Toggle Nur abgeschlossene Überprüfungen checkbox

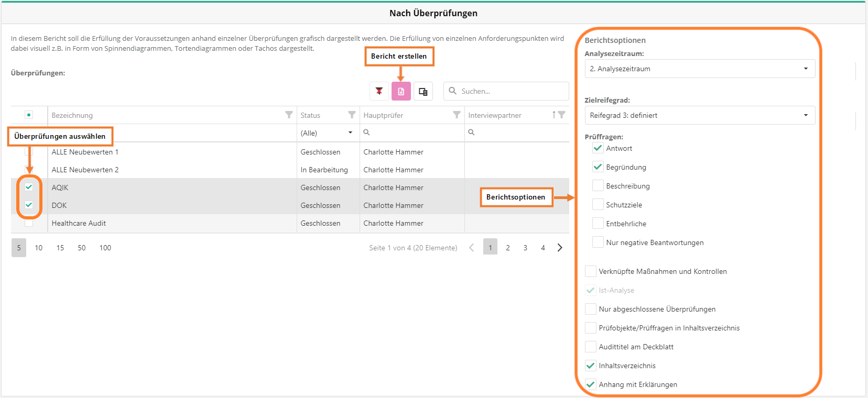click(x=591, y=309)
